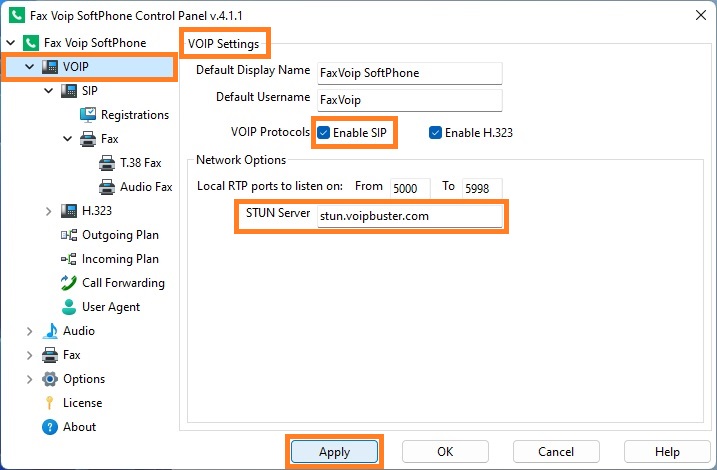717x470 pixels.
Task: Open the Call Forwarding phone icon
Action: pyautogui.click(x=69, y=283)
